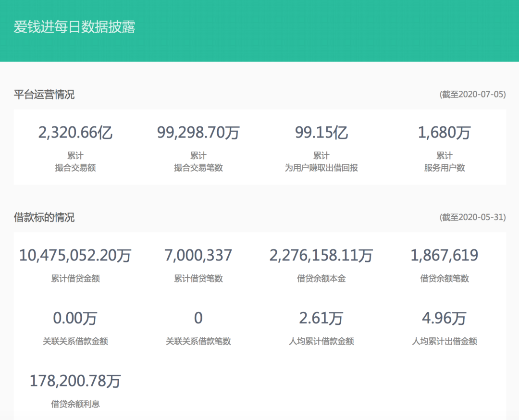Viewport: 519px width, 420px height.
Task: Click the 178,200.78万 interest balance figure
Action: click(x=75, y=381)
